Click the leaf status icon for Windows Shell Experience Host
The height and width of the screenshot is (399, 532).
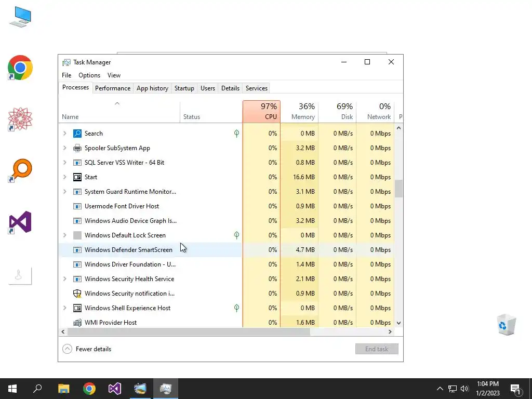(x=236, y=308)
